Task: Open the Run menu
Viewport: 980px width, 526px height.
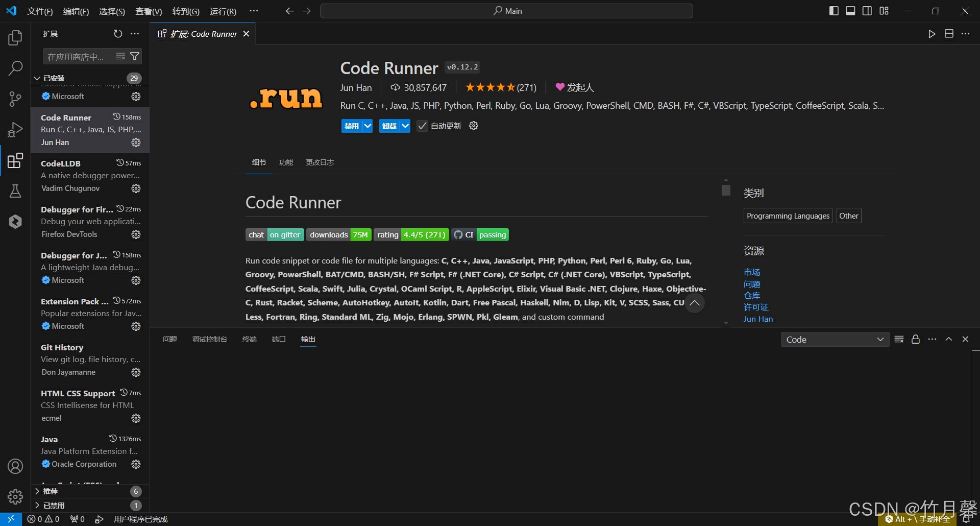Action: tap(223, 11)
